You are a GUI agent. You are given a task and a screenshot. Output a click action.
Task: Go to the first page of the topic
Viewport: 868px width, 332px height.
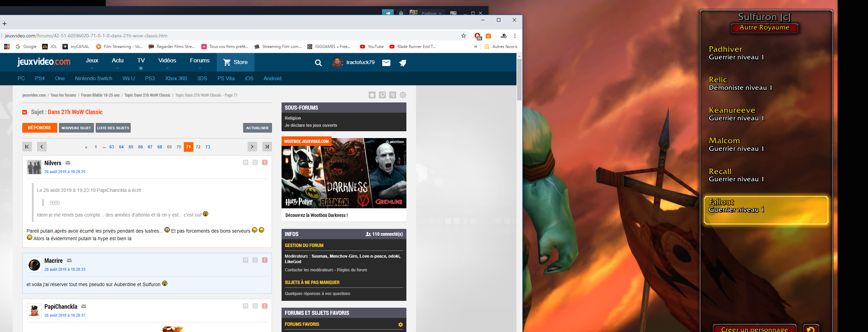pos(27,147)
